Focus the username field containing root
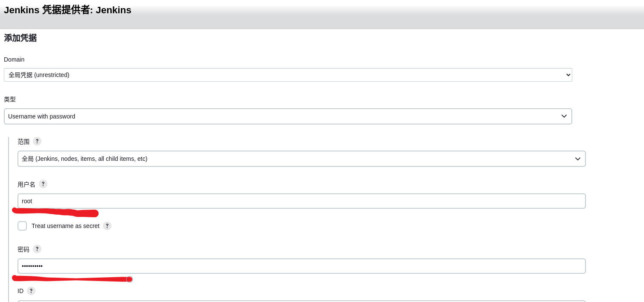644x302 pixels. point(302,201)
